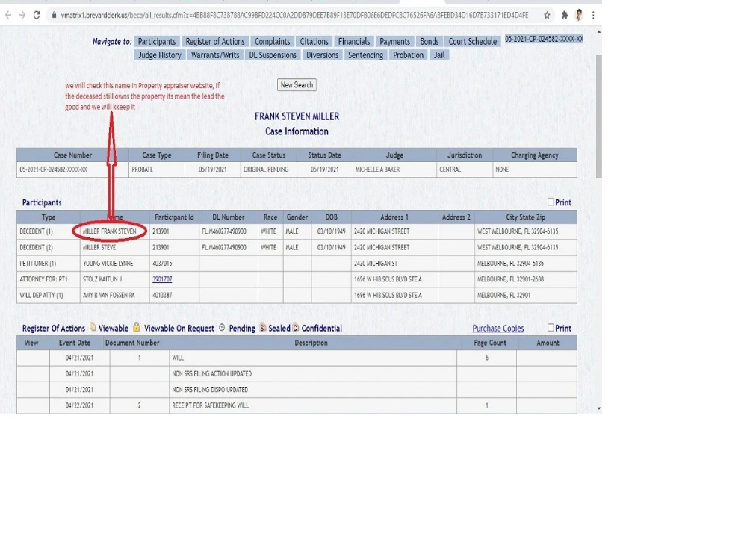Click the PROBATE case type cell
The image size is (747, 560).
tap(157, 169)
